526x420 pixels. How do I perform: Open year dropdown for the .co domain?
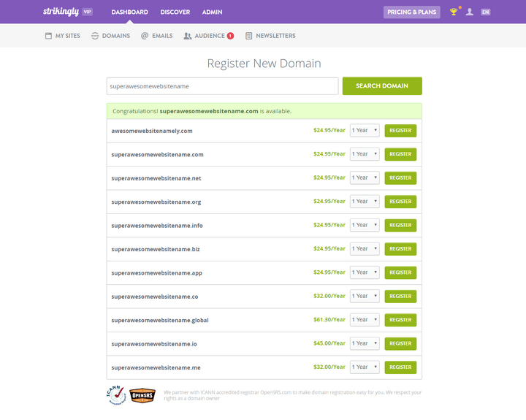[x=365, y=297]
